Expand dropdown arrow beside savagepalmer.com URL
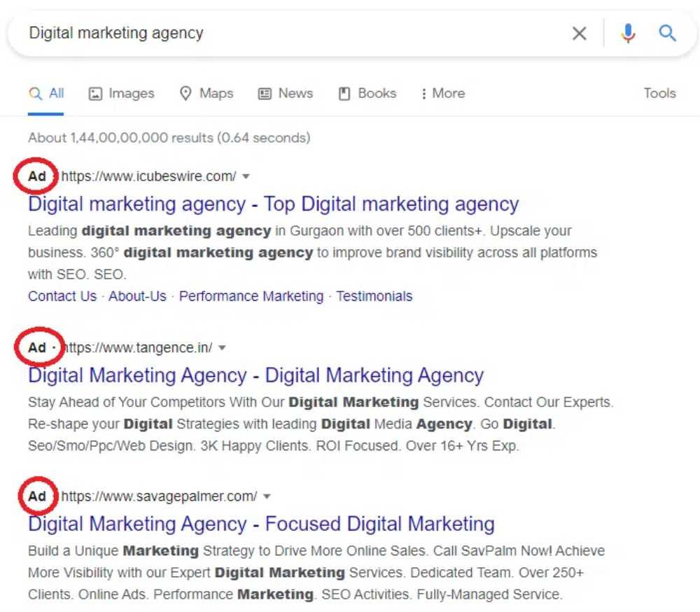This screenshot has height=612, width=700. tap(267, 497)
